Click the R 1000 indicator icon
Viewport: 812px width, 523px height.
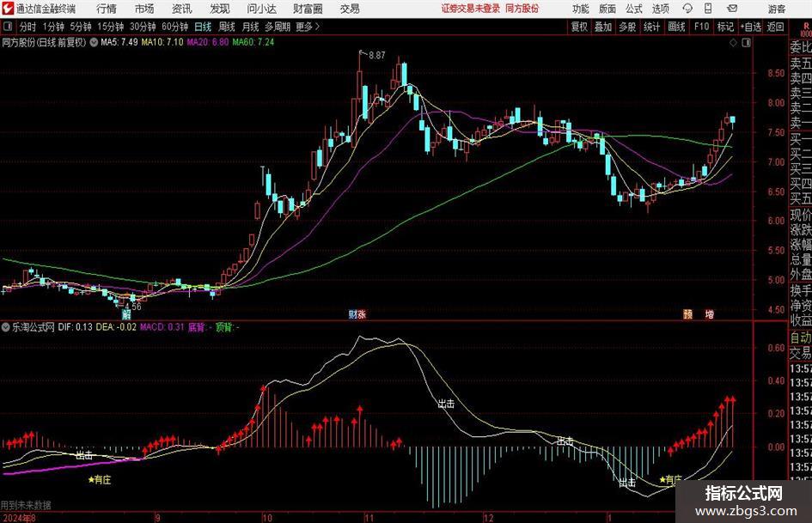(x=806, y=29)
